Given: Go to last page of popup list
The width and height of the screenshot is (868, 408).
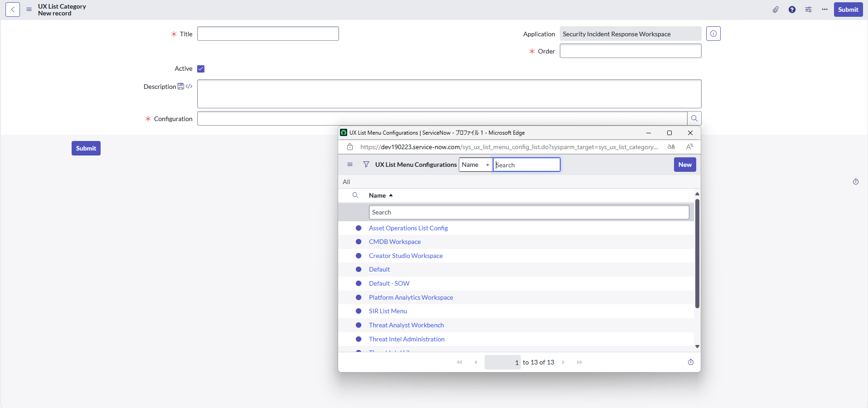Looking at the screenshot, I should click(x=579, y=362).
